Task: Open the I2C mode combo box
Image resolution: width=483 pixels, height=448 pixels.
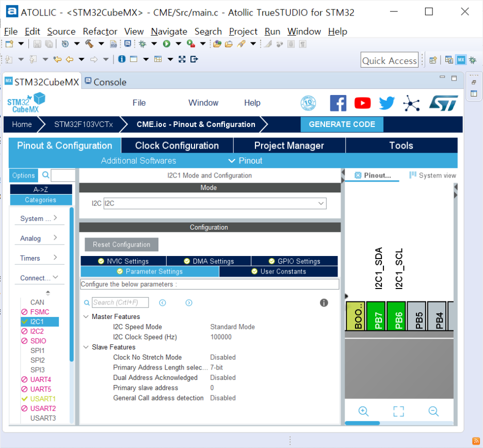Action: pos(215,203)
